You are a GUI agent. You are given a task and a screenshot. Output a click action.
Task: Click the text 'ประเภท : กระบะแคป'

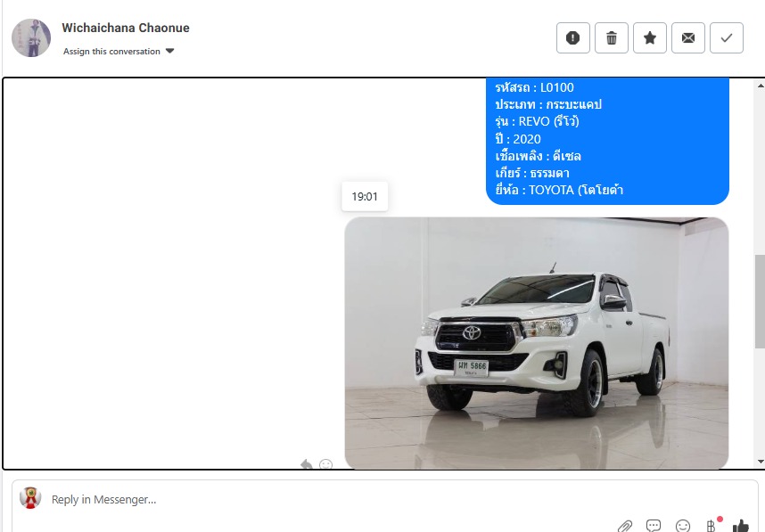548,104
